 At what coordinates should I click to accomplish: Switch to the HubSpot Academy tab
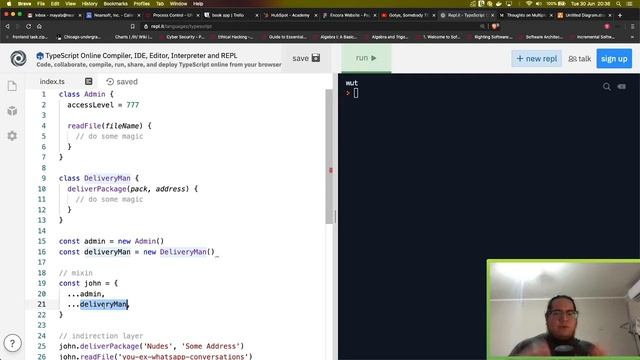tap(290, 15)
